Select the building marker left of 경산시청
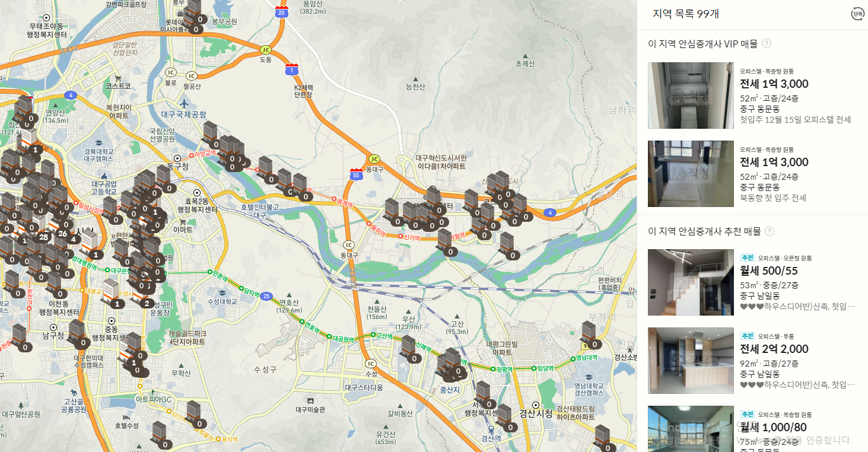Screen dimensions: 868x452 [x=506, y=418]
